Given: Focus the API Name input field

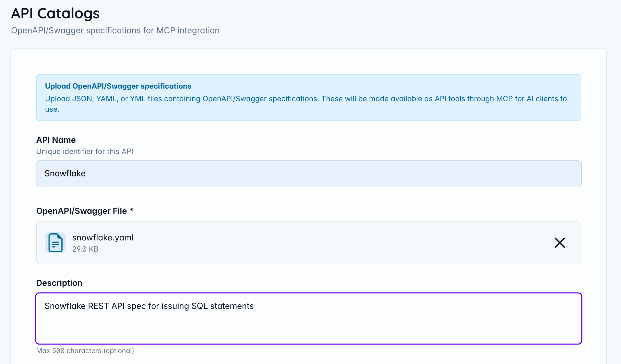Looking at the screenshot, I should pyautogui.click(x=309, y=174).
